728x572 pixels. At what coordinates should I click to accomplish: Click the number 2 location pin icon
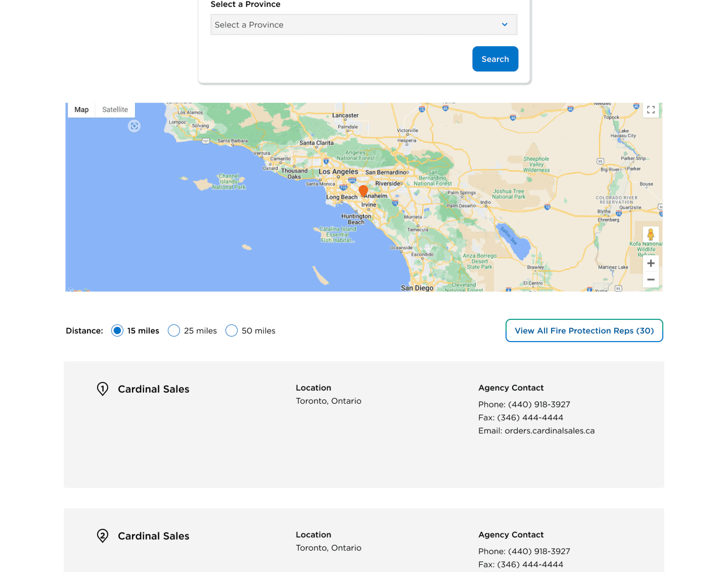[103, 536]
